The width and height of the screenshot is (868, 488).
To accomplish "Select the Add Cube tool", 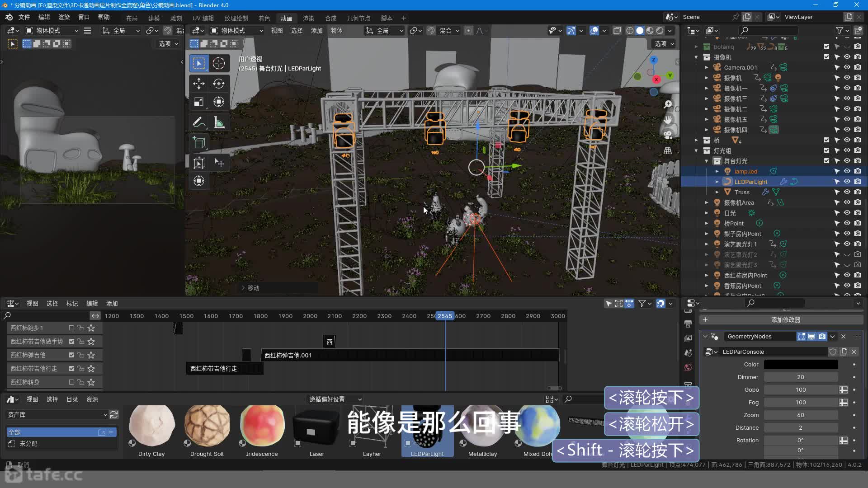I will pyautogui.click(x=199, y=143).
